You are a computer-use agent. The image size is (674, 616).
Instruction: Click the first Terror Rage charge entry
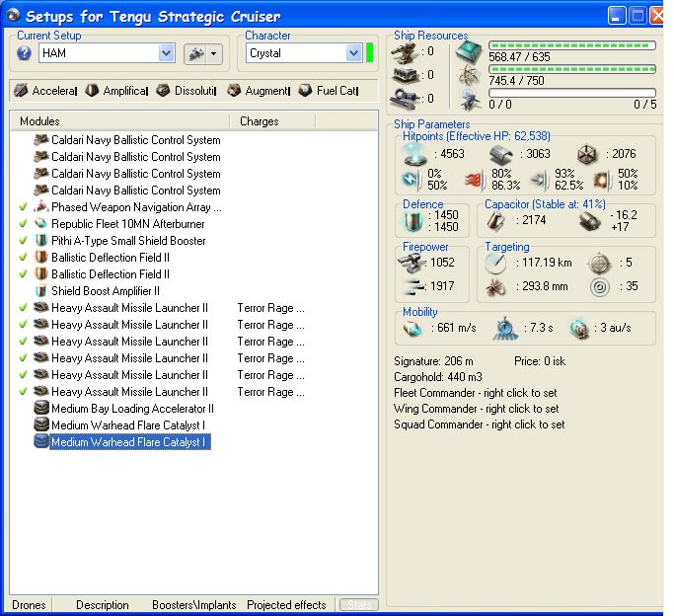click(x=270, y=308)
